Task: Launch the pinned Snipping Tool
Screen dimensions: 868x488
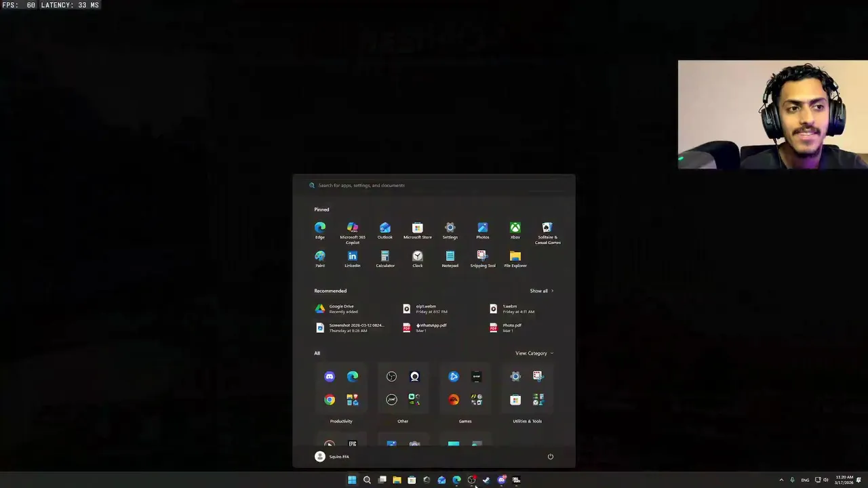Action: [483, 259]
